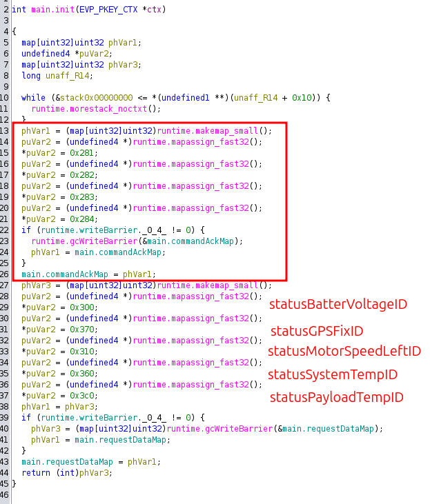Select the while keyword on line 10

coord(33,98)
